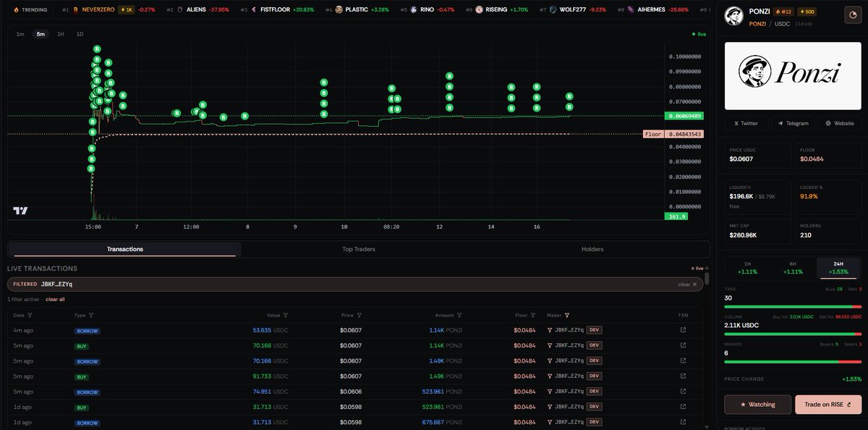Click the Trade on RISE button

[828, 405]
